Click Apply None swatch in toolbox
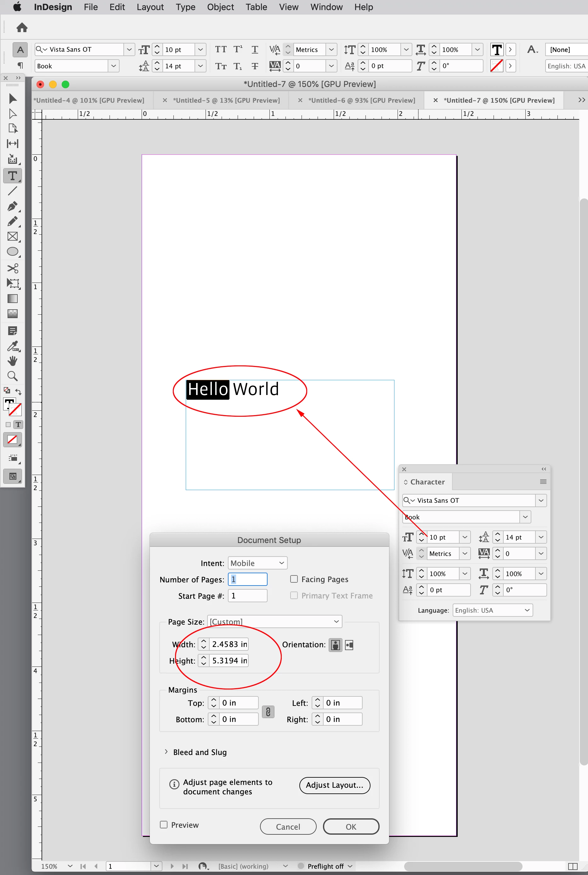Viewport: 588px width, 875px height. [12, 439]
